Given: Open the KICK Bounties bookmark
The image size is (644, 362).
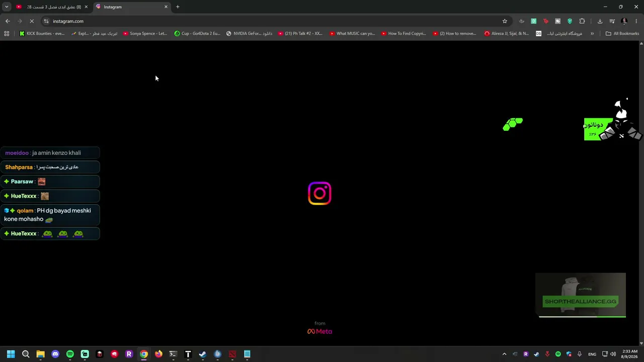Looking at the screenshot, I should (x=42, y=34).
